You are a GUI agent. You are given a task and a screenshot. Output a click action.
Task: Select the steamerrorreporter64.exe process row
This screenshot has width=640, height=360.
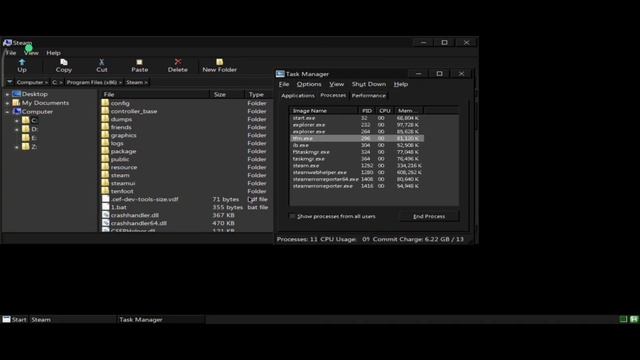point(357,179)
